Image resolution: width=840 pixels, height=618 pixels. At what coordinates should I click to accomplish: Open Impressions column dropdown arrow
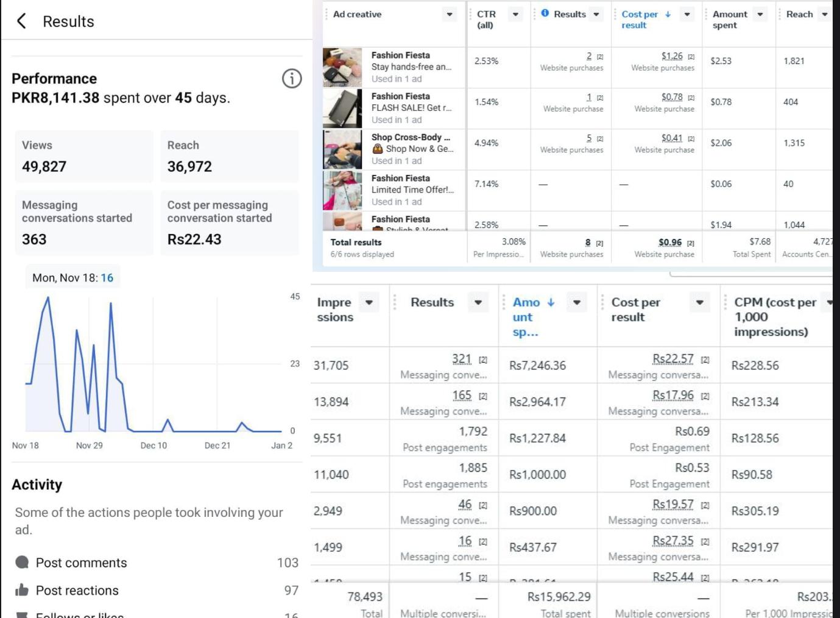(369, 302)
